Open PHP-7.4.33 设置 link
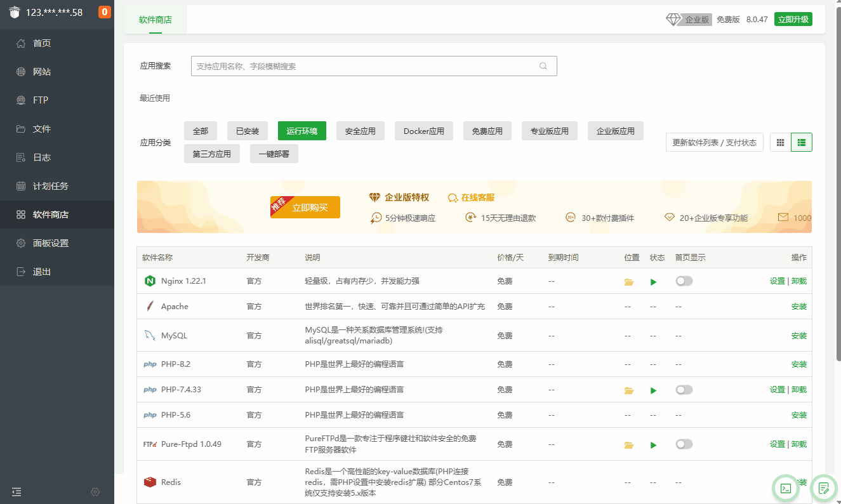The image size is (841, 504). 778,390
